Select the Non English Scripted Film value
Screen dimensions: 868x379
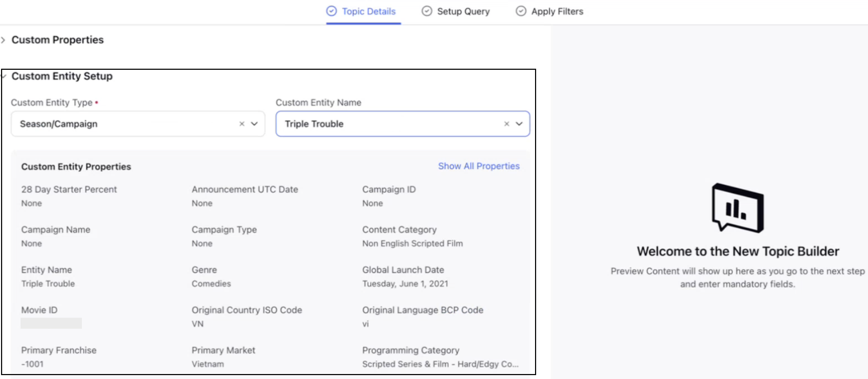coord(412,244)
